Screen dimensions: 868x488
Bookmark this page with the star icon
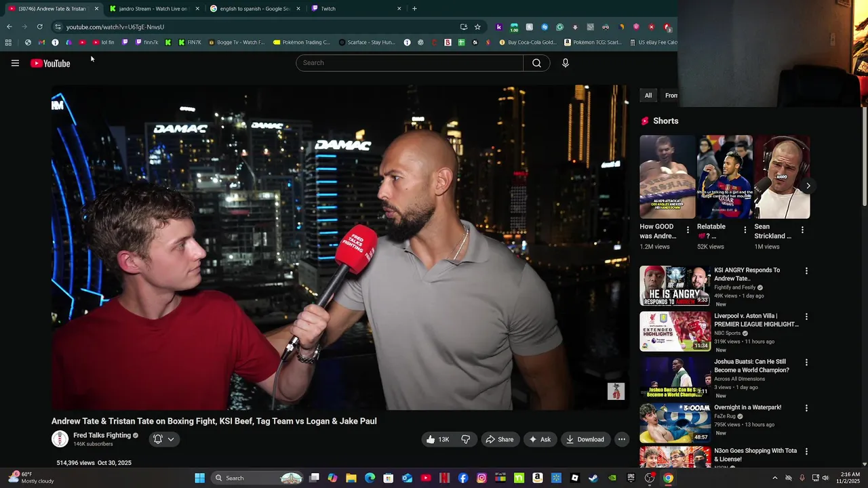pos(477,27)
